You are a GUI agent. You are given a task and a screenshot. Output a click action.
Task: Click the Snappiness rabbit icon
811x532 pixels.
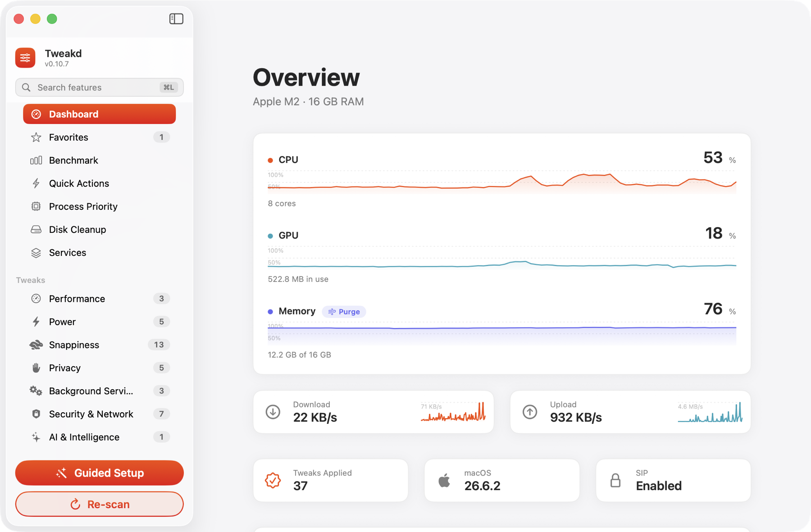click(36, 345)
